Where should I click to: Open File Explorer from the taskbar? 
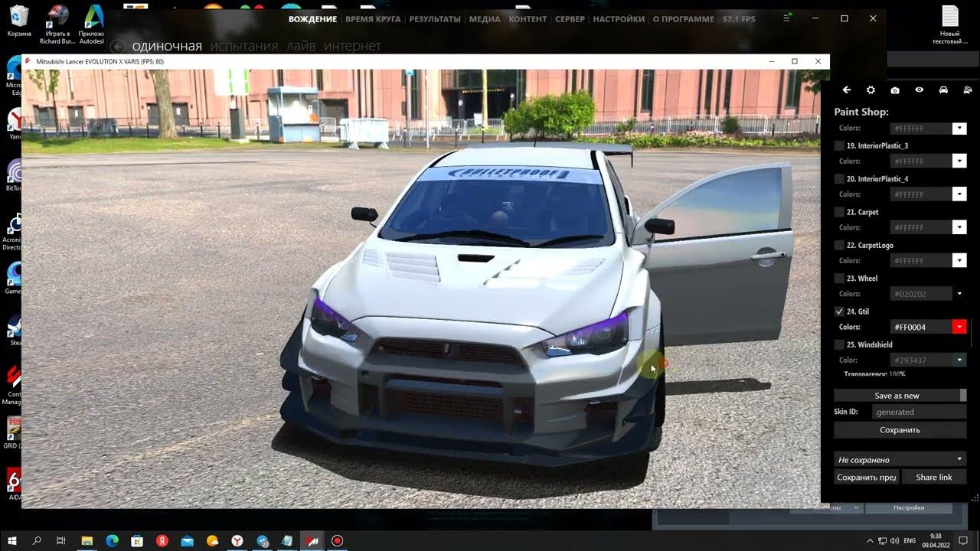[87, 540]
